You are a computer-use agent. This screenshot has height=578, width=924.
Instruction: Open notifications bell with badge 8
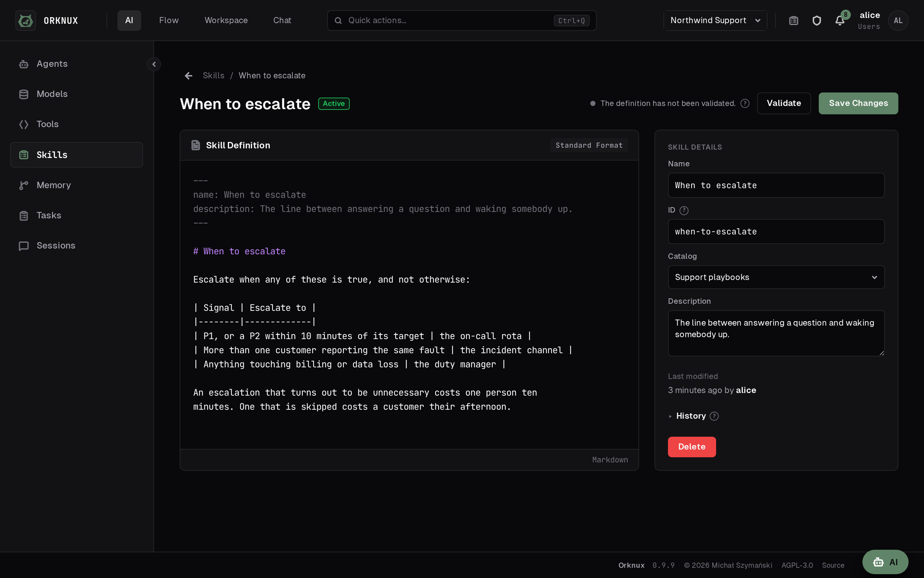pyautogui.click(x=840, y=20)
